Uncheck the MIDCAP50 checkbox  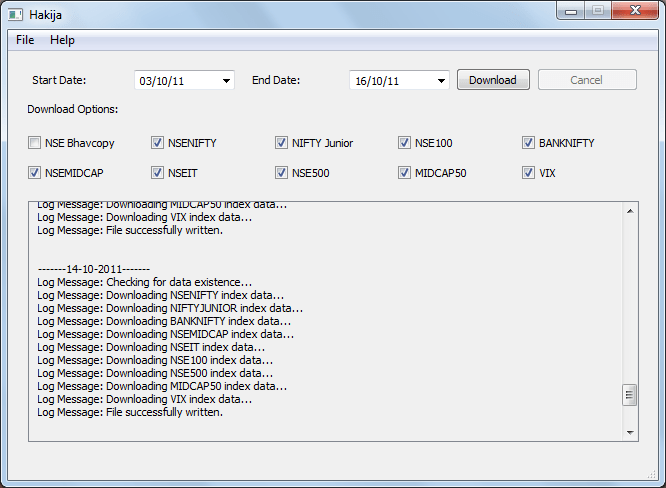[404, 173]
